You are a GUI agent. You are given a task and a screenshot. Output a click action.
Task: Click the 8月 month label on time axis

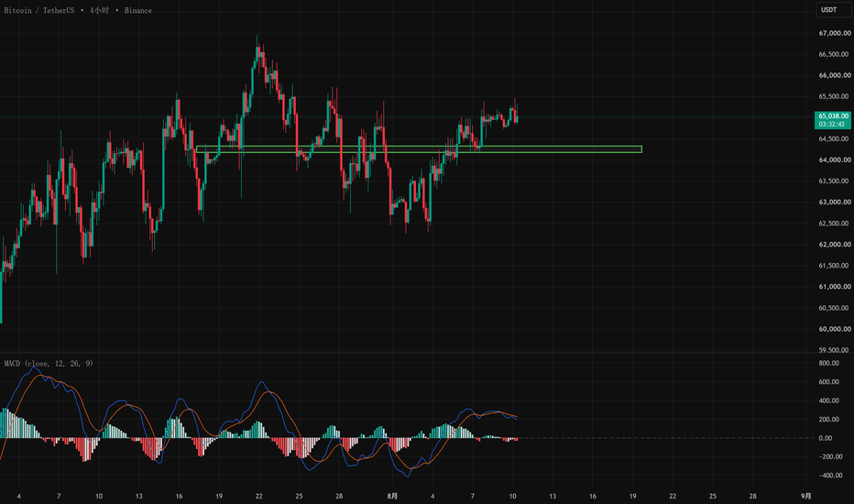pyautogui.click(x=392, y=497)
